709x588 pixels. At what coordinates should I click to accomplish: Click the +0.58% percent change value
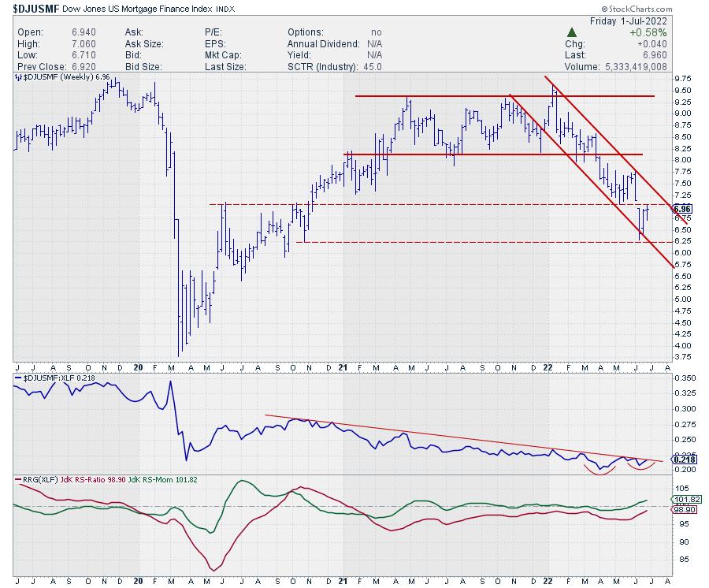(651, 32)
